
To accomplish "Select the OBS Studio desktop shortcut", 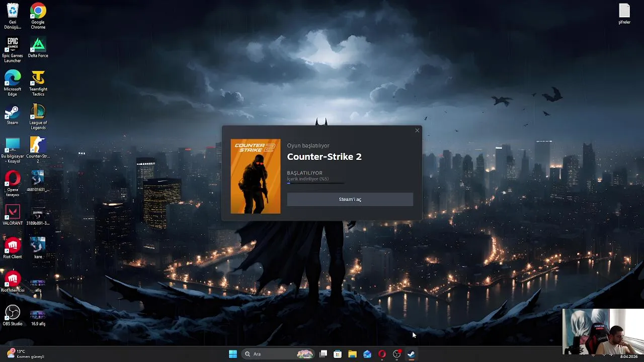I will pos(13,315).
